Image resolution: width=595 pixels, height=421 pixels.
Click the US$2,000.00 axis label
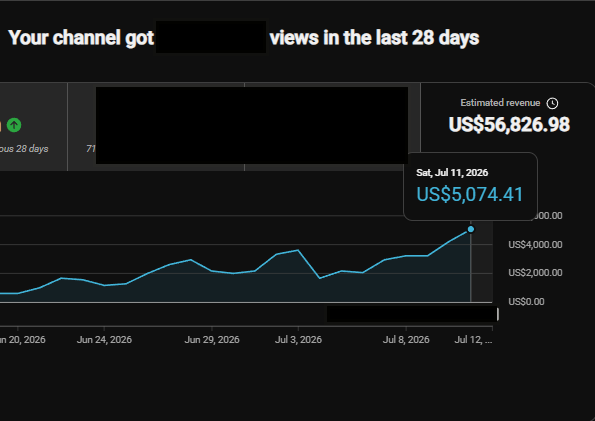tap(535, 273)
